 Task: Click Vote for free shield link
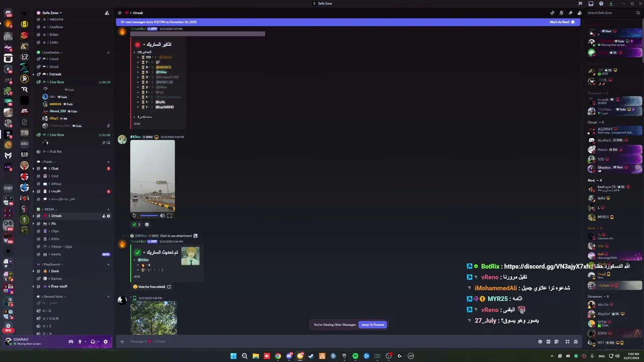click(x=152, y=287)
